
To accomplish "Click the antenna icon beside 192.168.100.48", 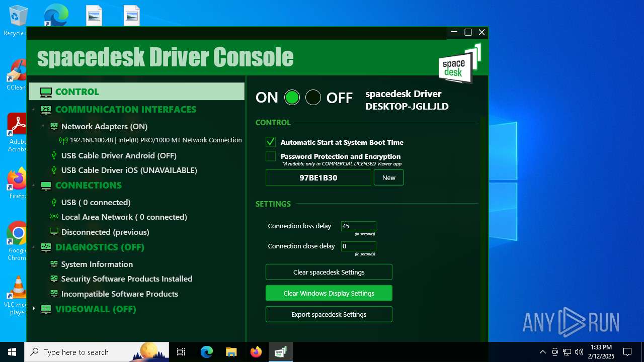I will pyautogui.click(x=63, y=140).
